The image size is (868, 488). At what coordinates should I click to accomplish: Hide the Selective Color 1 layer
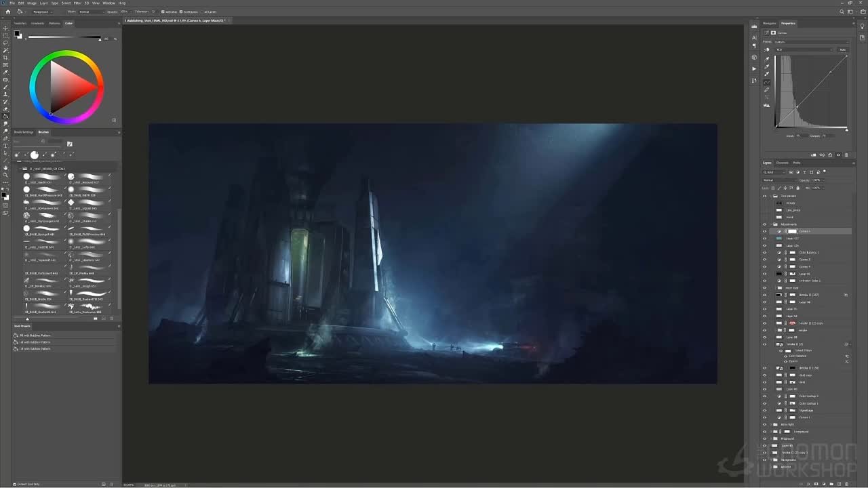point(765,281)
